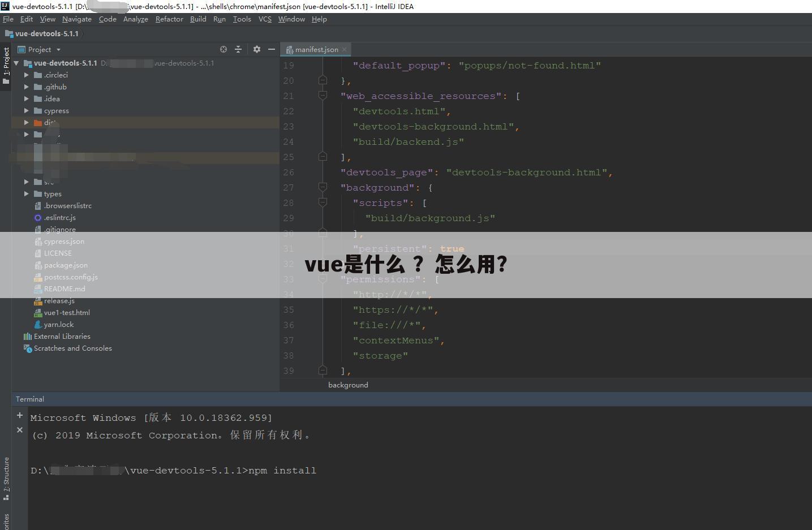This screenshot has width=812, height=530.
Task: Click the collapse all icon in Project panel
Action: [238, 49]
